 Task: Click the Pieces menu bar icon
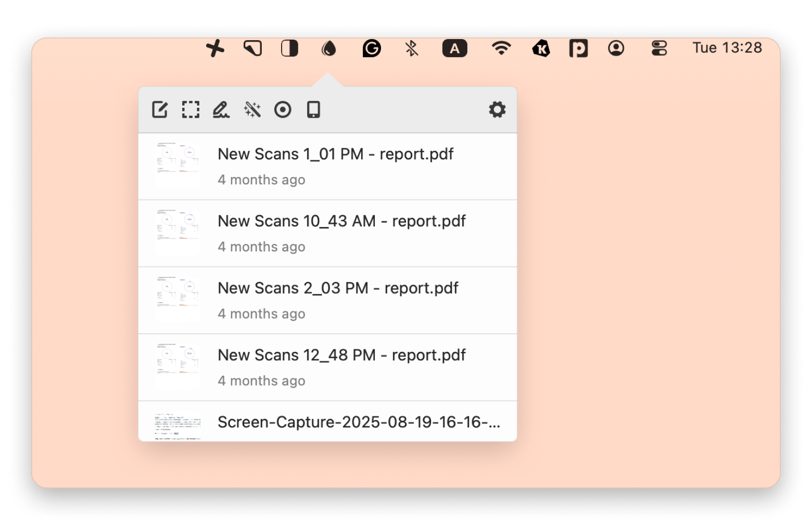(579, 49)
